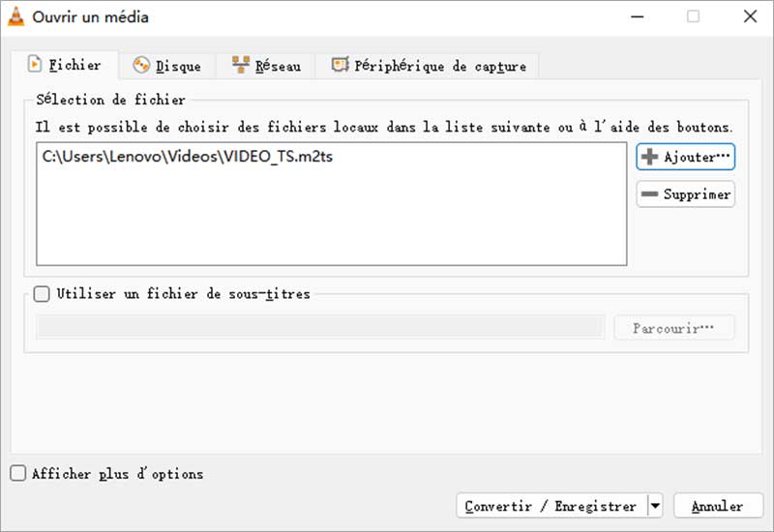This screenshot has height=532, width=774.
Task: Switch to the Réseau tab
Action: [266, 66]
